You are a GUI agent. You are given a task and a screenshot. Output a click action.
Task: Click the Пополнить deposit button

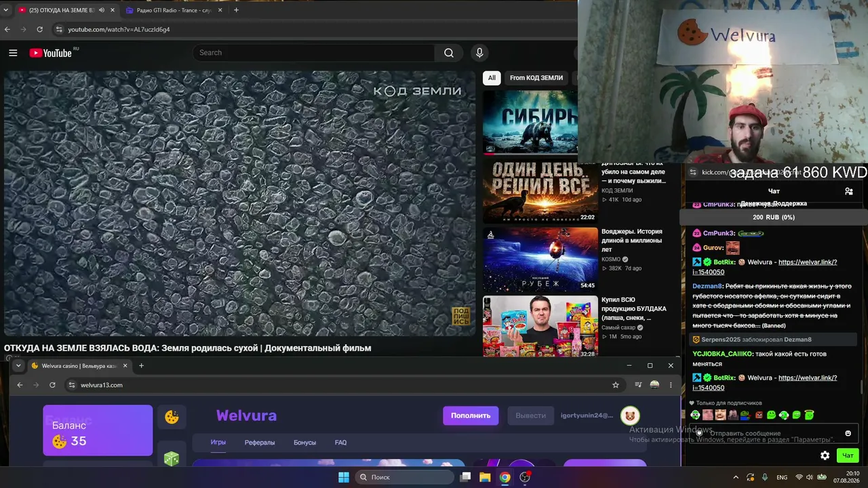tap(471, 415)
